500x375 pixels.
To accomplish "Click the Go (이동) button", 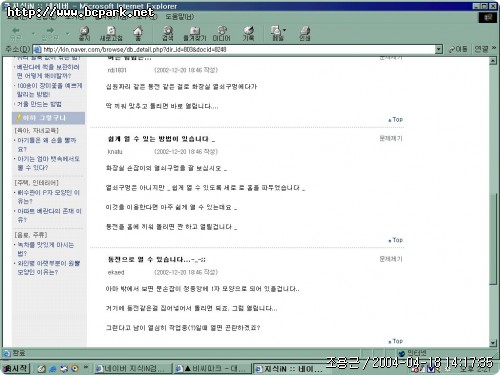I will (x=458, y=49).
